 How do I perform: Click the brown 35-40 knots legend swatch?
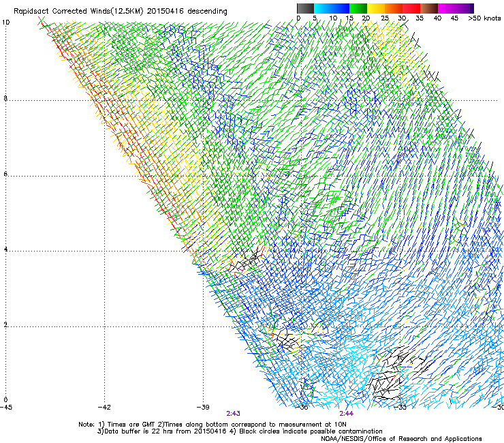pos(429,8)
